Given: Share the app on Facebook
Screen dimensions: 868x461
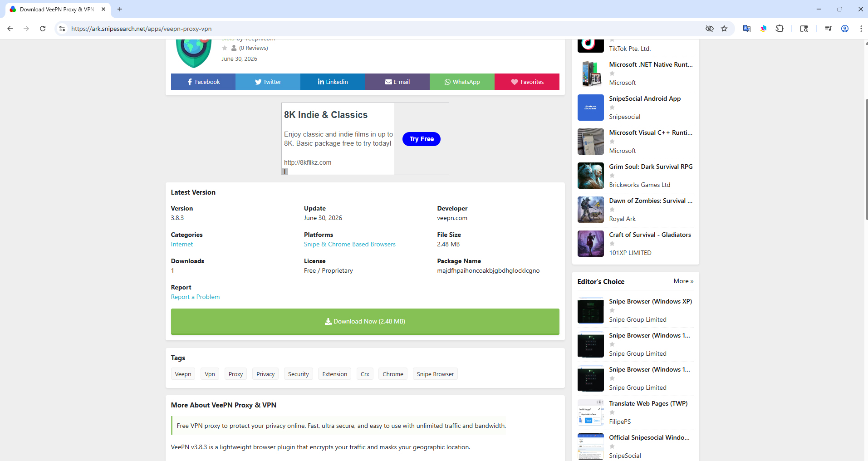Looking at the screenshot, I should click(x=203, y=82).
